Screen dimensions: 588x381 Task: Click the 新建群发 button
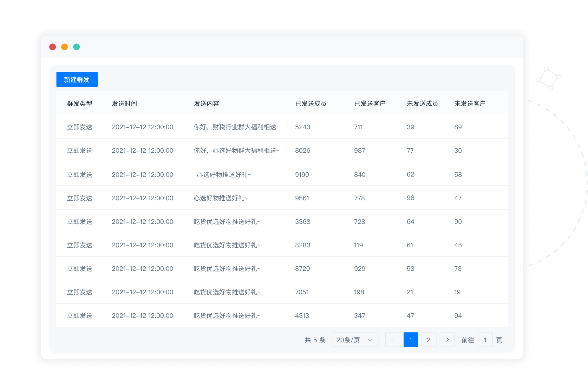[x=77, y=79]
